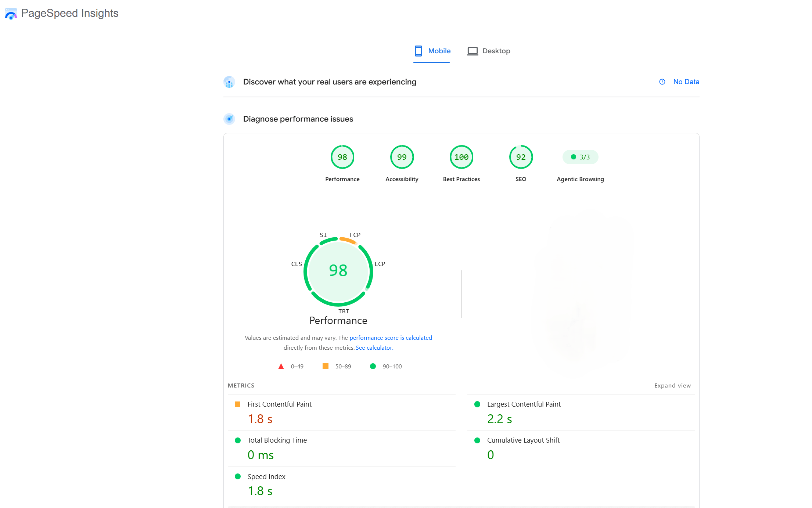Screen dimensions: 812x508
Task: Click the Speed Index metric label
Action: click(x=266, y=477)
